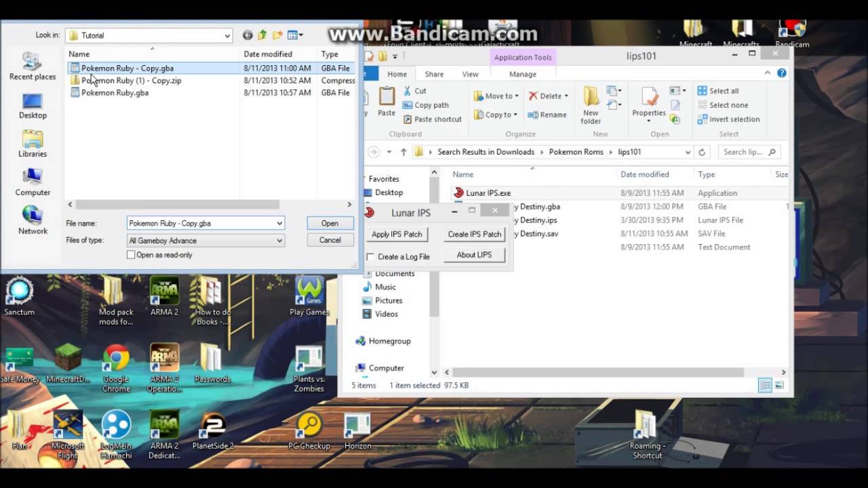Click Copy path in the Clipboard group
The image size is (868, 488).
[425, 105]
